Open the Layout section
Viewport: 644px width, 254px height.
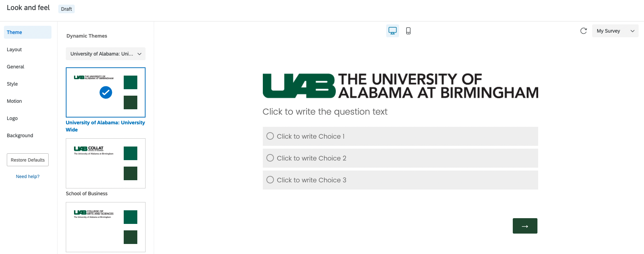14,49
